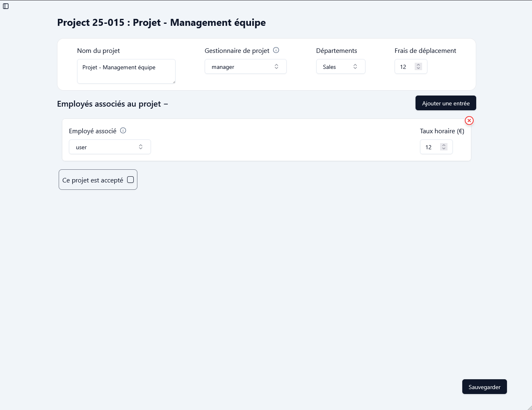Click the 'Ce projet est accepté' label text
This screenshot has height=410, width=532.
pyautogui.click(x=93, y=180)
